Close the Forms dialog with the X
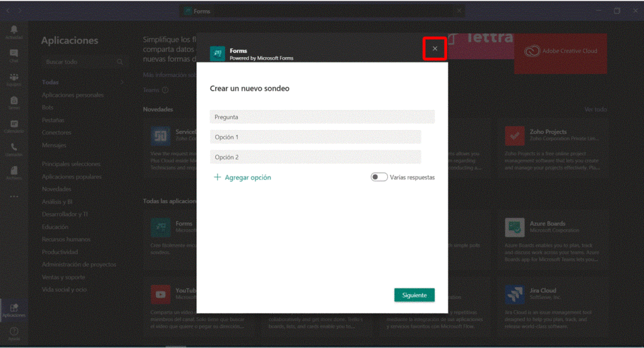The width and height of the screenshot is (644, 348). coord(435,49)
